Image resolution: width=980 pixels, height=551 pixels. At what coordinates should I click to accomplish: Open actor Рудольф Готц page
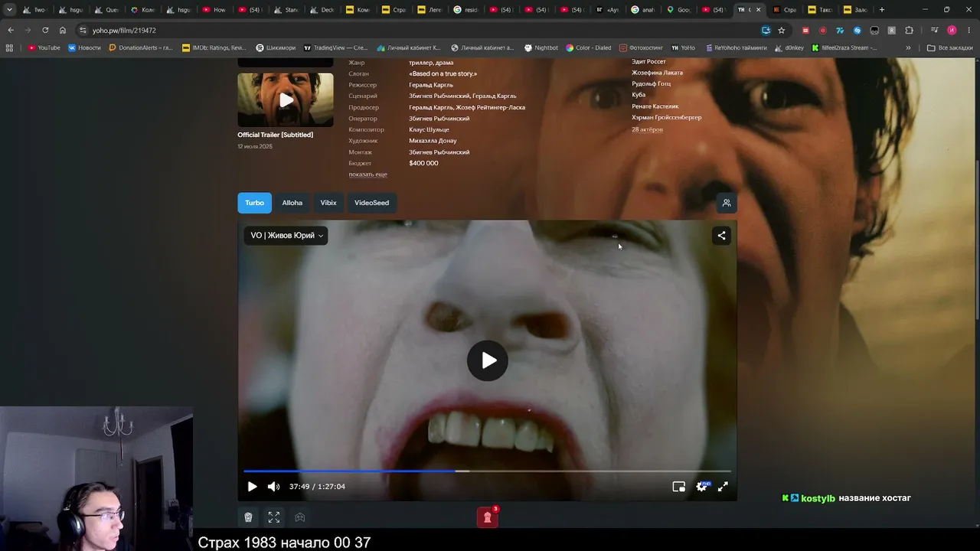651,84
